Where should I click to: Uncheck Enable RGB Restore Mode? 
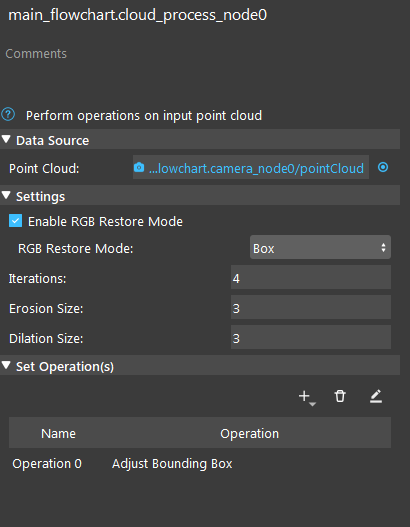(x=15, y=221)
